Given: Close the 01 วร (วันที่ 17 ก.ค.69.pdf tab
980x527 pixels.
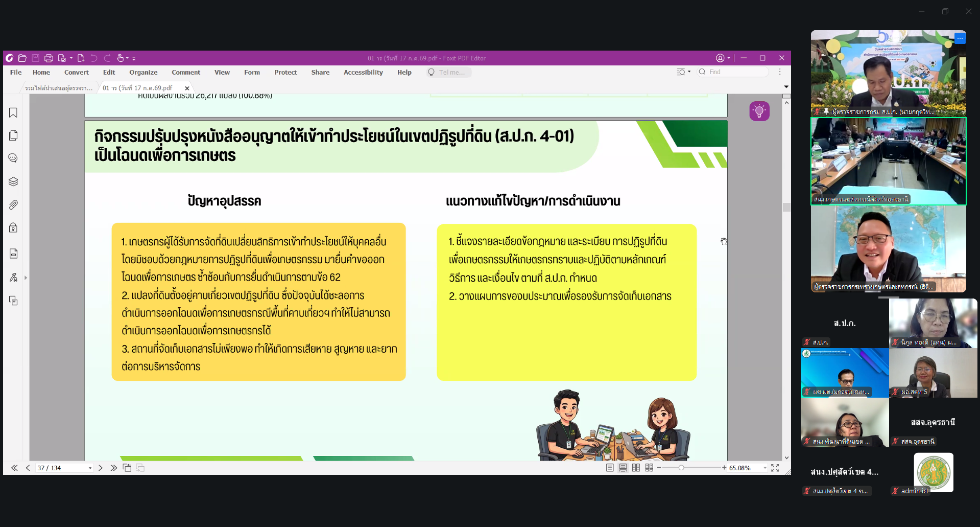Looking at the screenshot, I should 187,88.
